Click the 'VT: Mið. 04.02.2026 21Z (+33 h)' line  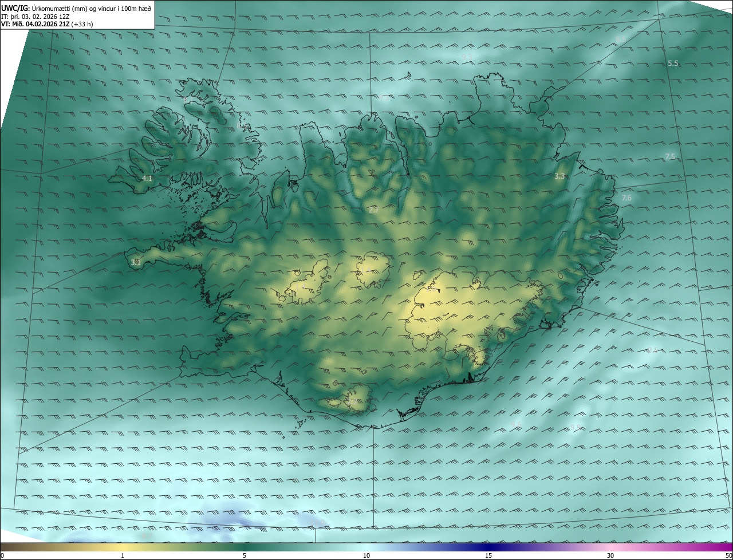tap(47, 24)
